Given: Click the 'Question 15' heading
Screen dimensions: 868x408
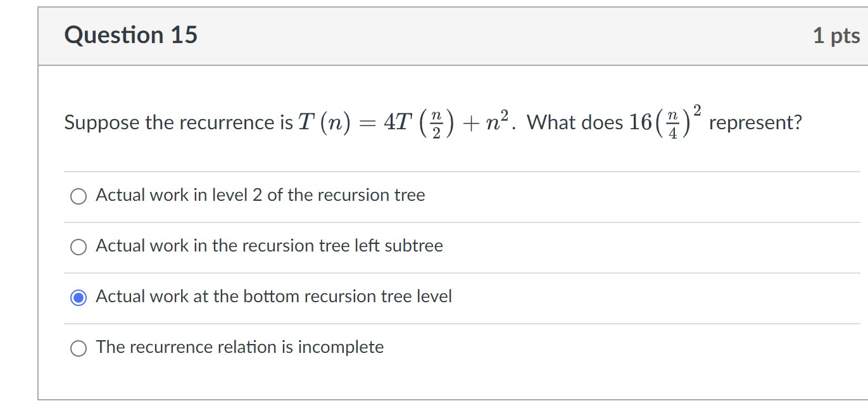Looking at the screenshot, I should pos(131,35).
